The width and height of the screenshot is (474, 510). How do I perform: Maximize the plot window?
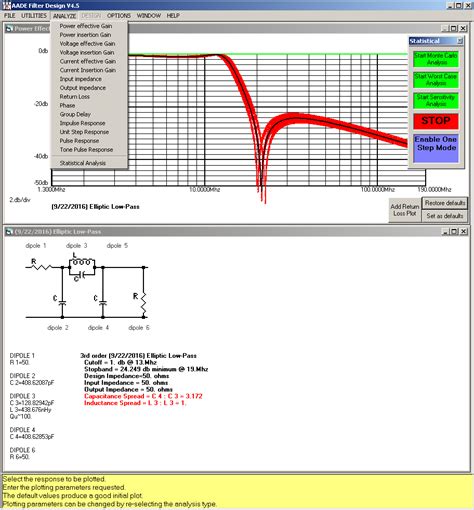tap(454, 29)
